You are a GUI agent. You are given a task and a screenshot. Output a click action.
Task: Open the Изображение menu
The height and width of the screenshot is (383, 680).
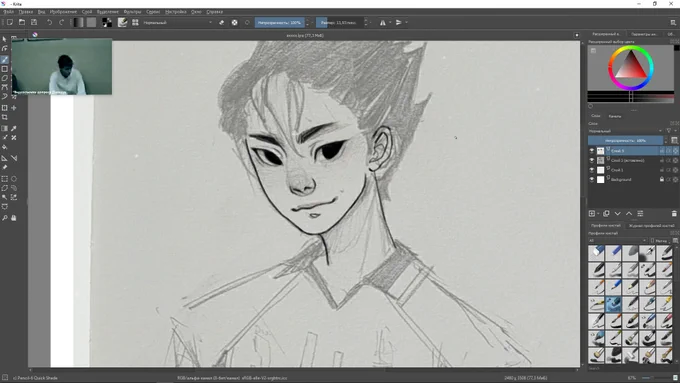[63, 12]
